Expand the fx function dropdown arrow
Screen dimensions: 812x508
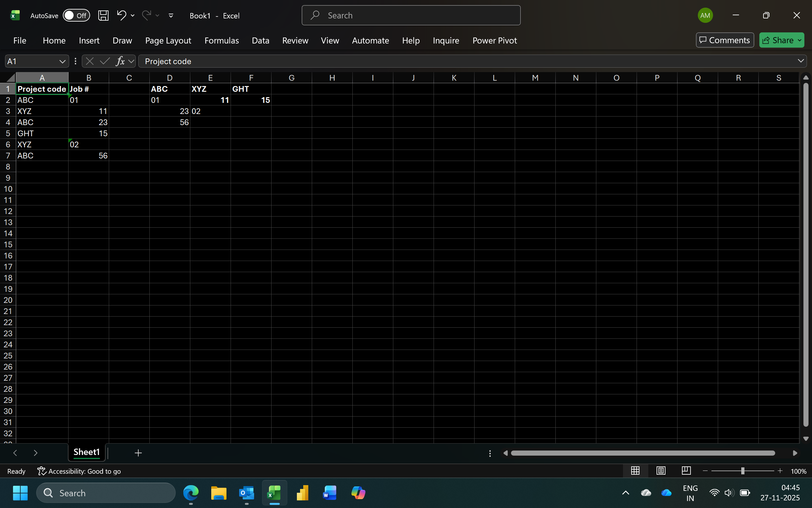(131, 62)
